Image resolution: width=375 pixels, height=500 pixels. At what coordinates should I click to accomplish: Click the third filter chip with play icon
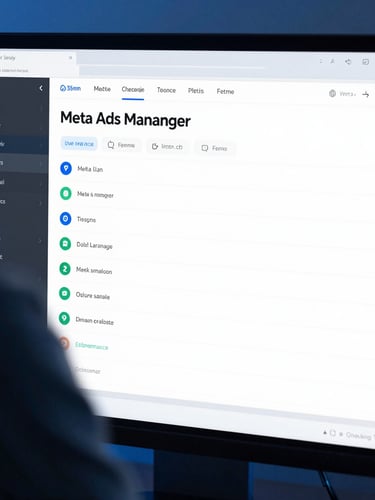(x=167, y=147)
